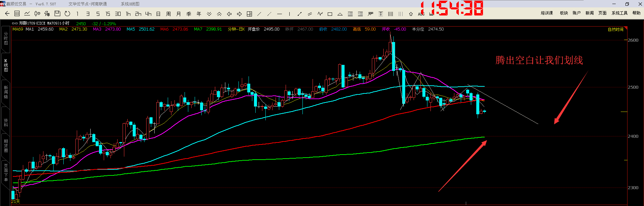Image resolution: width=644 pixels, height=206 pixels.
Task: Click the back arrow toolbar icon
Action: [x=7, y=14]
